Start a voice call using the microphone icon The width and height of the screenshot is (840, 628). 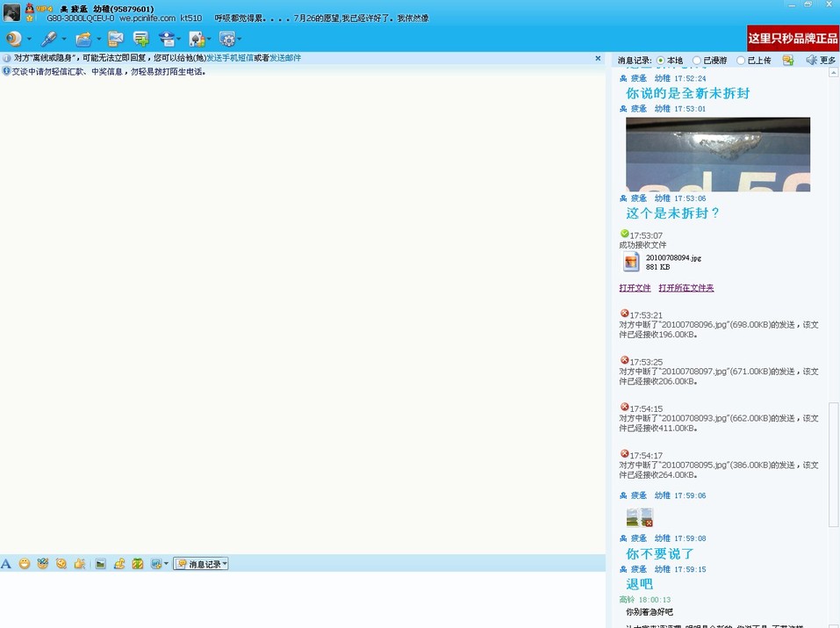(49, 39)
